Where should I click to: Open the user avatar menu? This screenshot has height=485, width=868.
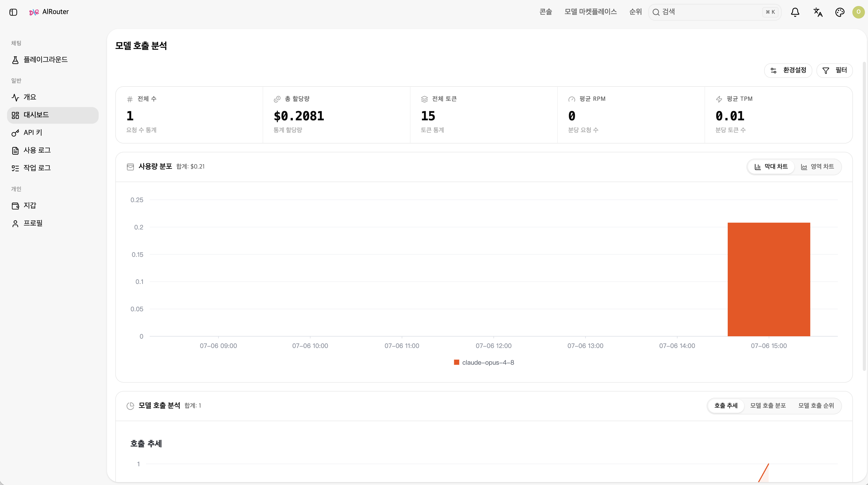pyautogui.click(x=858, y=12)
